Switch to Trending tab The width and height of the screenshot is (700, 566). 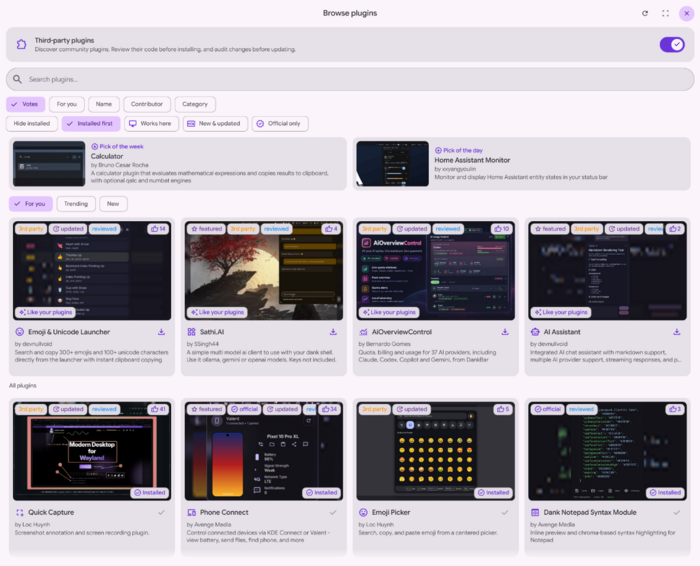(76, 204)
